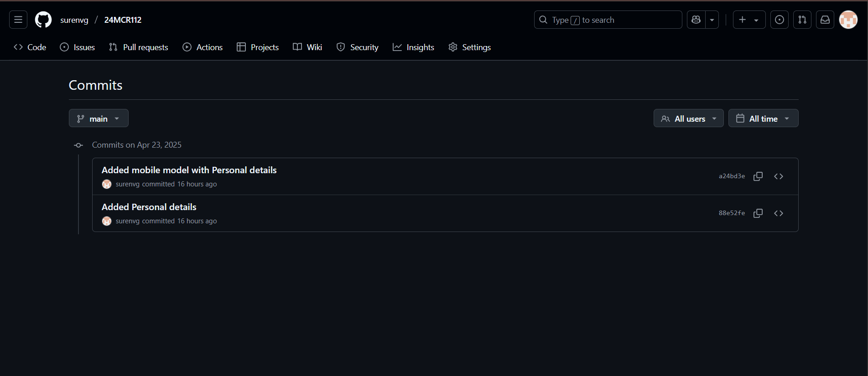The height and width of the screenshot is (376, 868).
Task: Open the main branch selector dropdown
Action: (x=99, y=118)
